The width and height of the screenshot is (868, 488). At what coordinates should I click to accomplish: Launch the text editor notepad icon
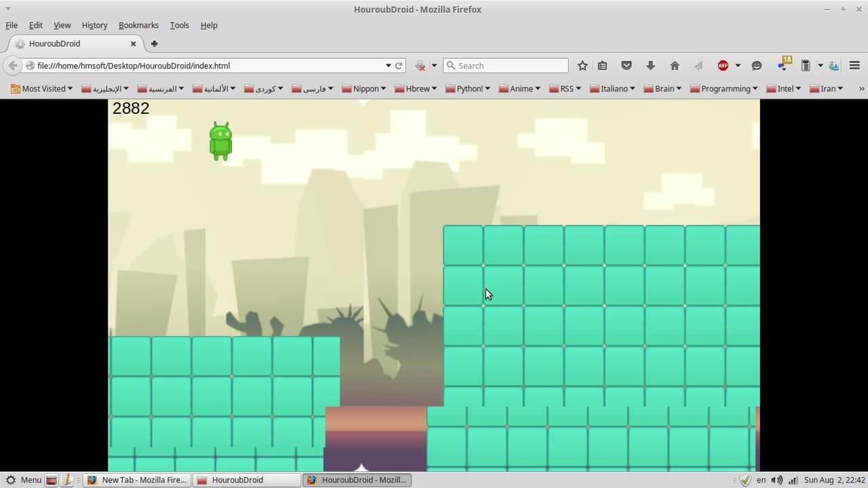(66, 480)
